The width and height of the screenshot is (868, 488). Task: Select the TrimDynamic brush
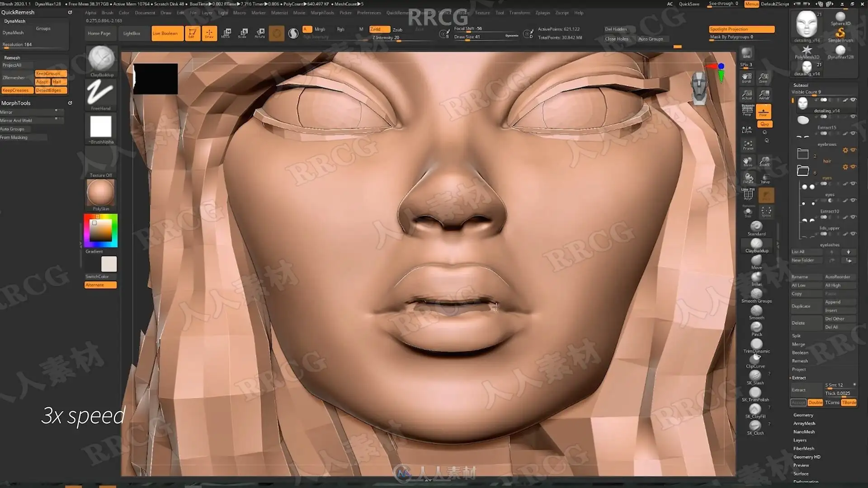click(756, 345)
